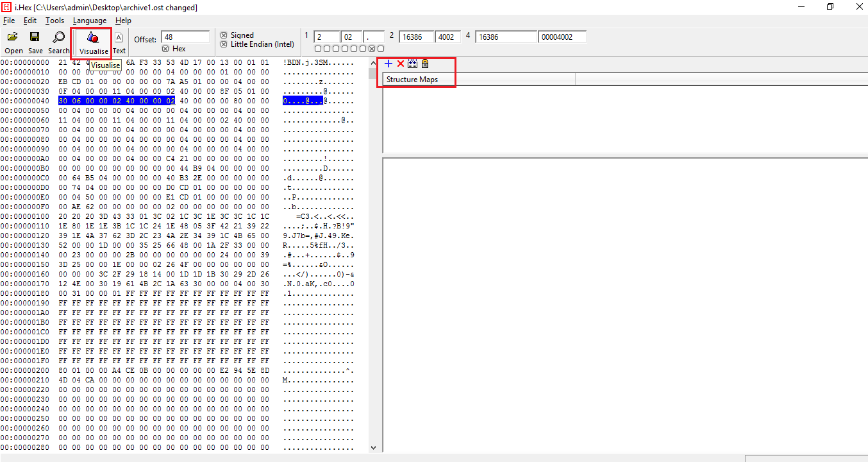Uncheck the checked bit checkbox

pyautogui.click(x=372, y=49)
